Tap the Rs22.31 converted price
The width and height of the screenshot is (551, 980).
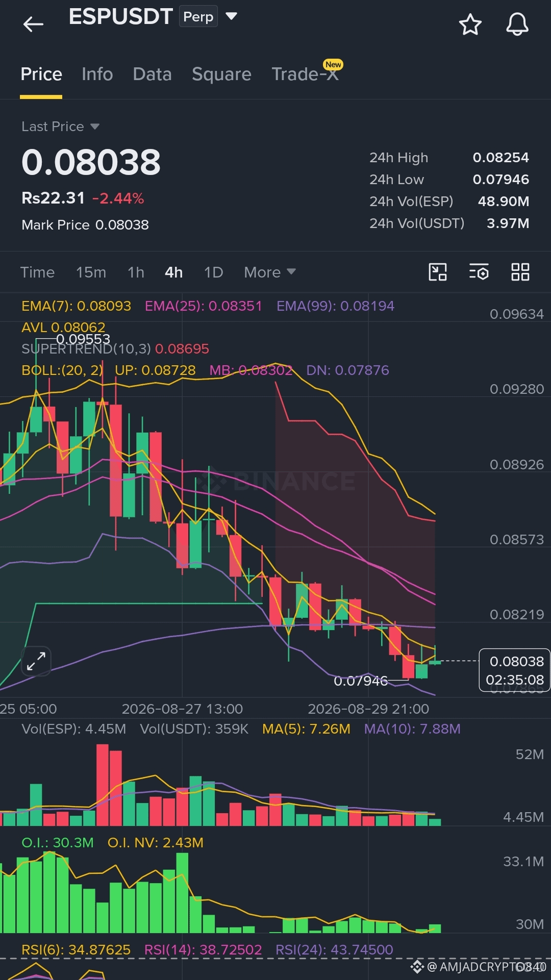coord(53,198)
